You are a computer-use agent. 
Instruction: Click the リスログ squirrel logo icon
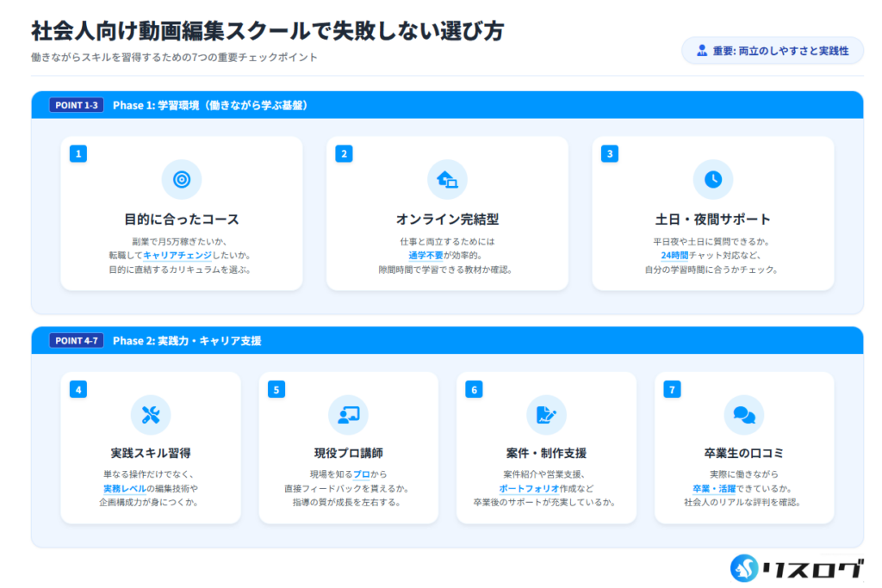click(746, 566)
